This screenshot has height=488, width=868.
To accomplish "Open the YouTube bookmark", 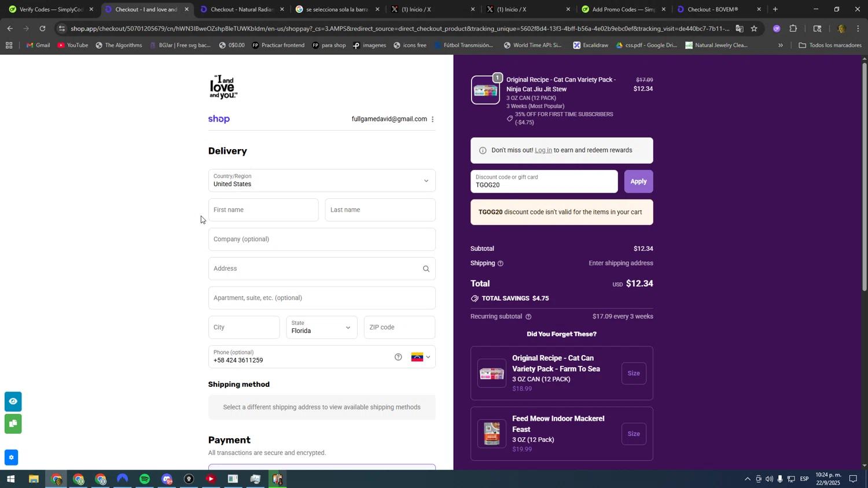I will pyautogui.click(x=72, y=45).
